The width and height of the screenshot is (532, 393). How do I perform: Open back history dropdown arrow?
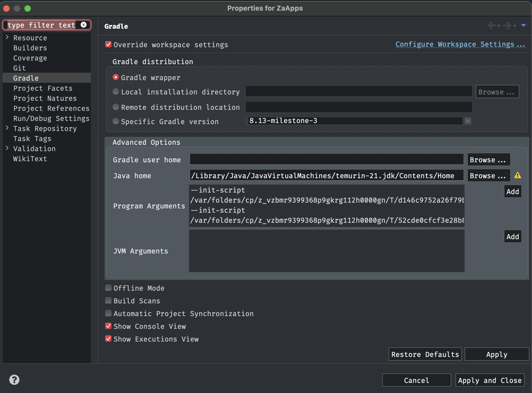(x=499, y=26)
